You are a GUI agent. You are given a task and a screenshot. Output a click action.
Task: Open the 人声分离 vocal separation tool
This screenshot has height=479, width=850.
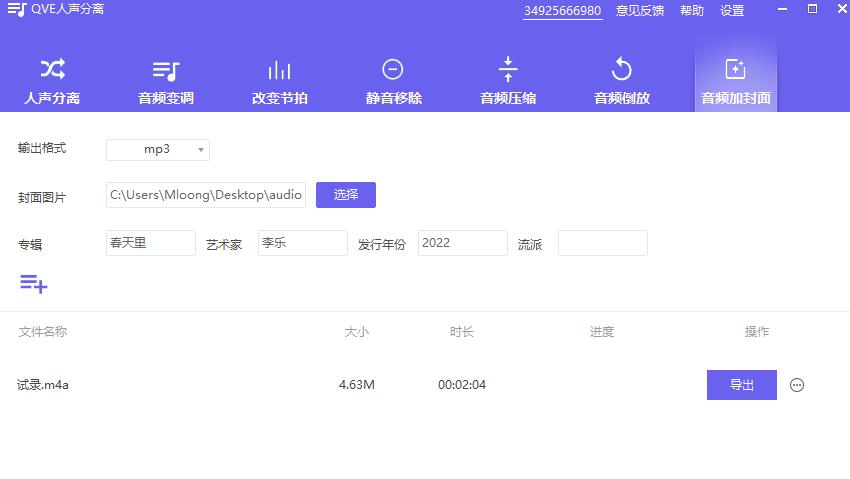(52, 80)
